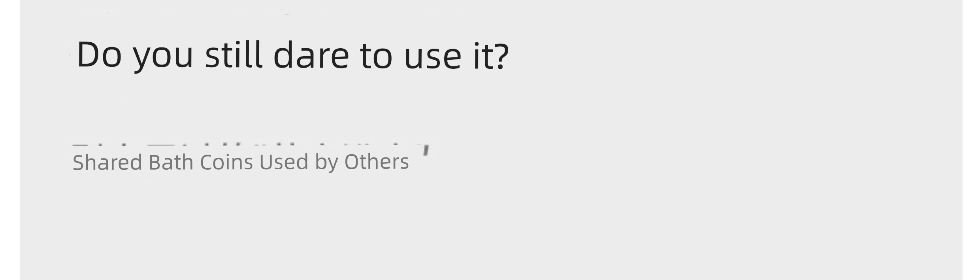The width and height of the screenshot is (980, 280).
Task: Select the word 'still' in the headline
Action: [x=234, y=54]
